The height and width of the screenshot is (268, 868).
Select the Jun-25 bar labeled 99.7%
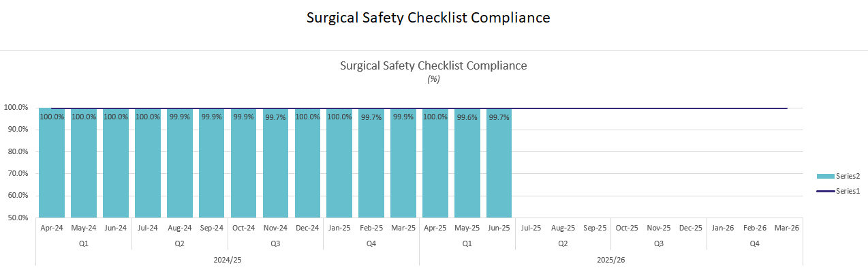tap(499, 163)
